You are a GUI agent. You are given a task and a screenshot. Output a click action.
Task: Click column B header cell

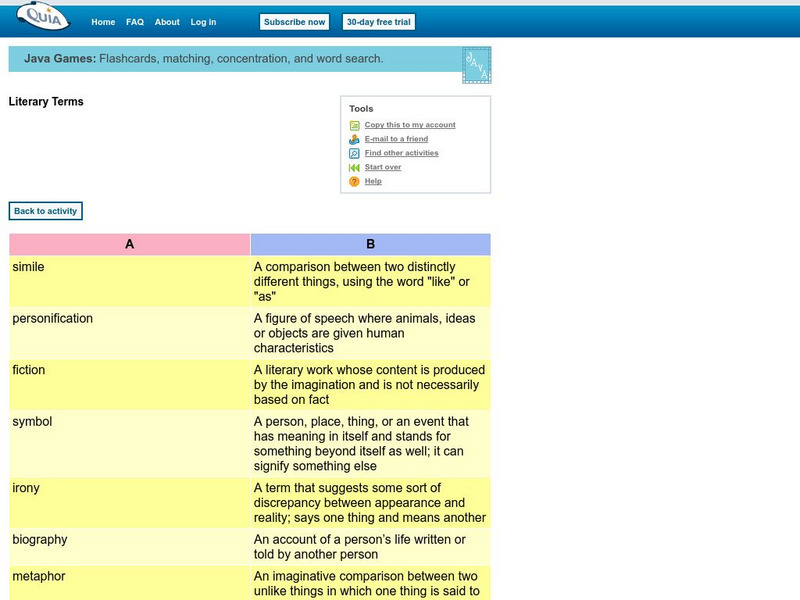[x=370, y=244]
